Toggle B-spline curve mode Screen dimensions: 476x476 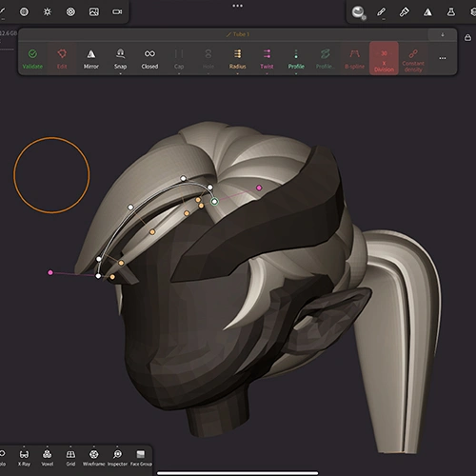(x=354, y=58)
